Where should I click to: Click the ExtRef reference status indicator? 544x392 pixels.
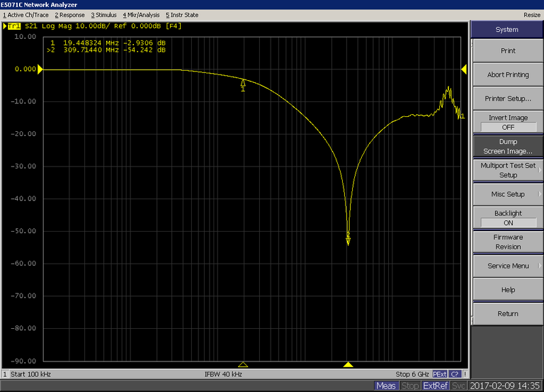point(435,385)
